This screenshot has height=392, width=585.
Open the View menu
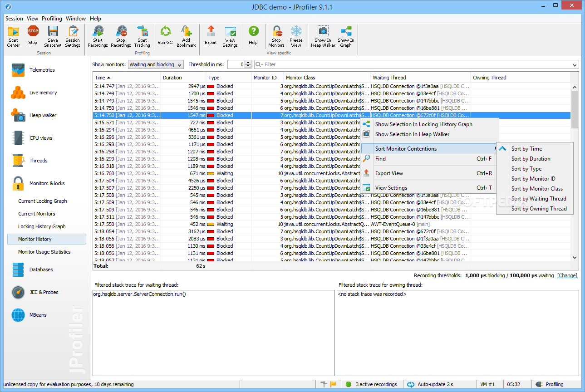coord(32,19)
